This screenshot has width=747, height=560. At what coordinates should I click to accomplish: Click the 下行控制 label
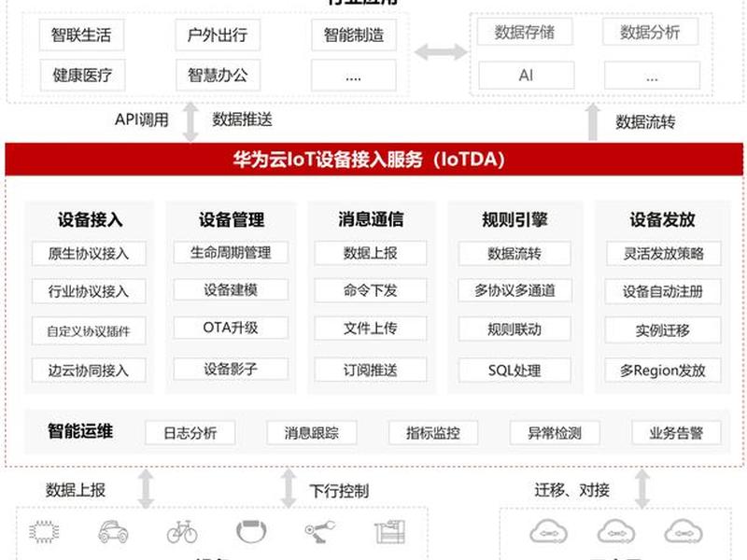339,491
